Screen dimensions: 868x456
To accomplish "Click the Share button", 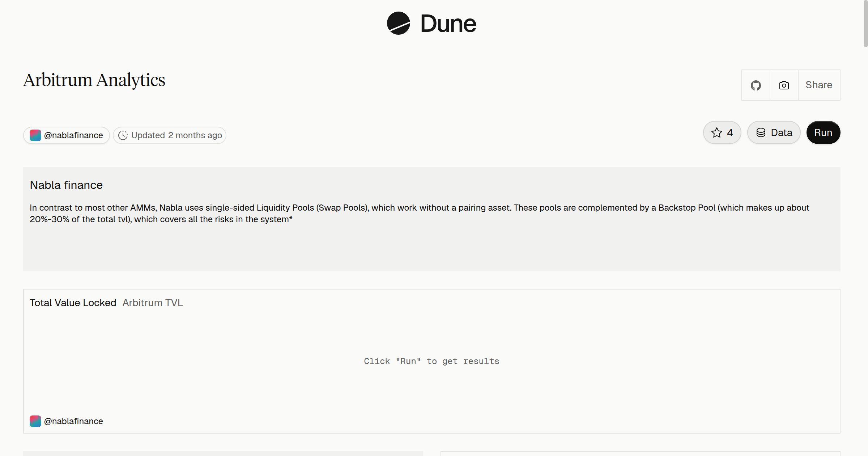I will (819, 85).
